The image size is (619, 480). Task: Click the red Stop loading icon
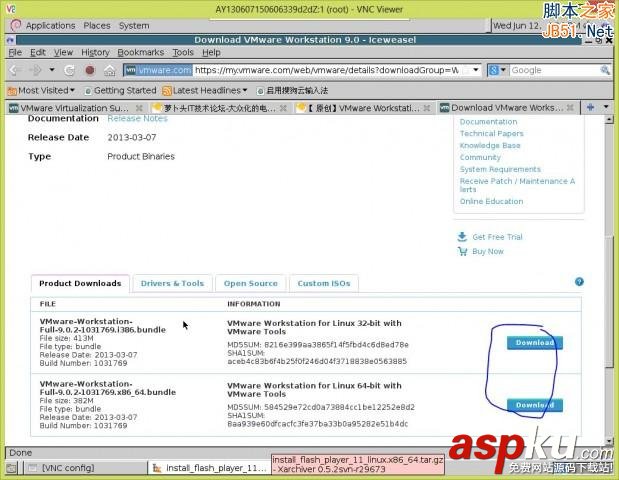90,70
